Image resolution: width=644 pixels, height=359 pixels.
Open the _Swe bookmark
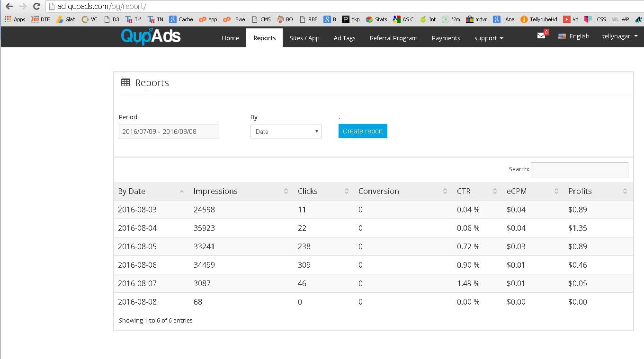234,19
